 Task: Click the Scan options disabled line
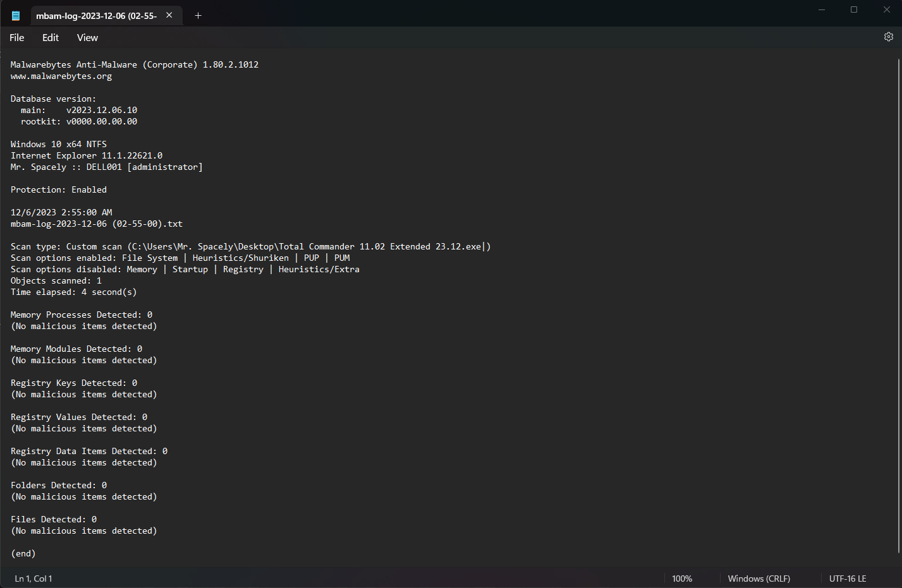185,269
